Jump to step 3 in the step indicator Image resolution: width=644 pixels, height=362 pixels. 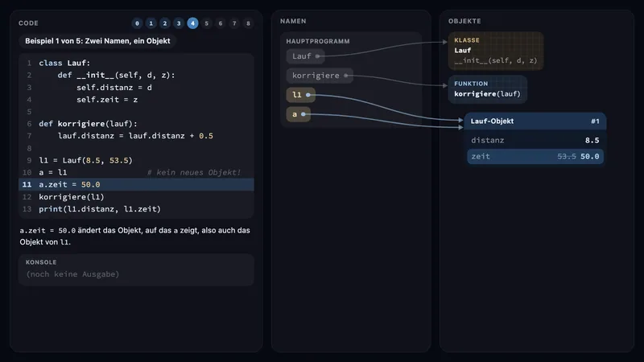point(179,23)
